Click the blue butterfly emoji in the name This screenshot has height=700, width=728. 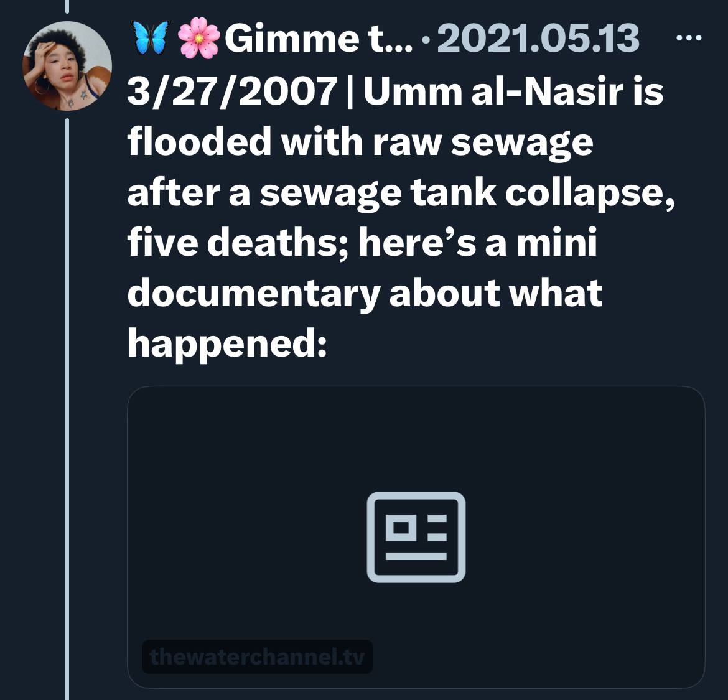tap(150, 37)
